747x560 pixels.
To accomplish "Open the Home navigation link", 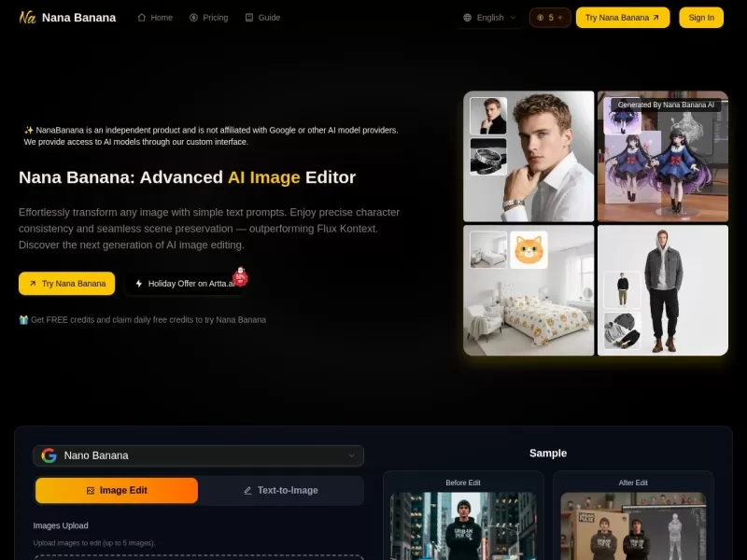I will pos(155,18).
